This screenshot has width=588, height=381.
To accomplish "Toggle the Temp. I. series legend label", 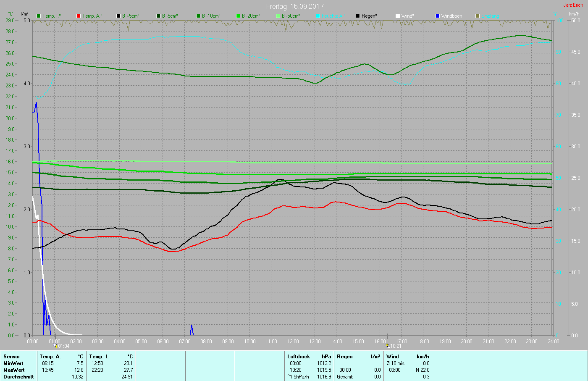I will pyautogui.click(x=51, y=16).
